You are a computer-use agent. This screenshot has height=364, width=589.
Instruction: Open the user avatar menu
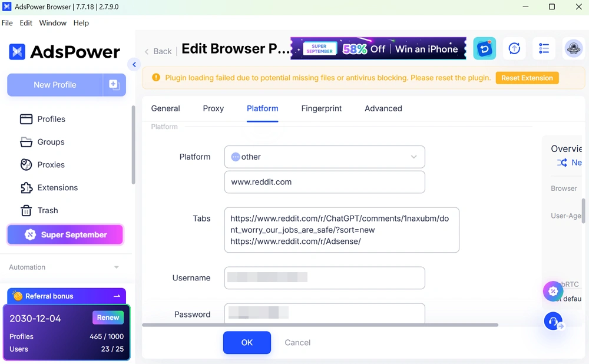574,48
